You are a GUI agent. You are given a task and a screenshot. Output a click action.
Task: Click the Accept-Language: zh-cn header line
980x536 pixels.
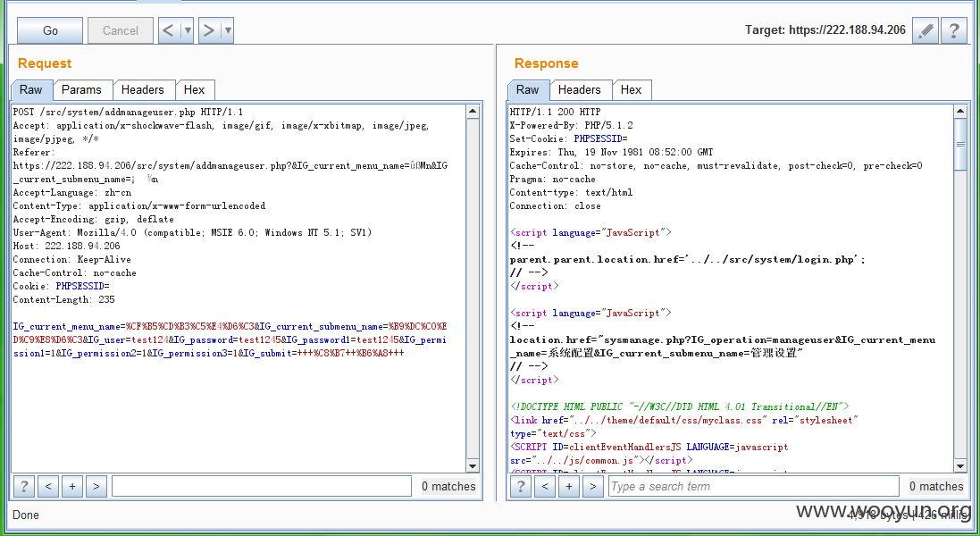coord(72,192)
